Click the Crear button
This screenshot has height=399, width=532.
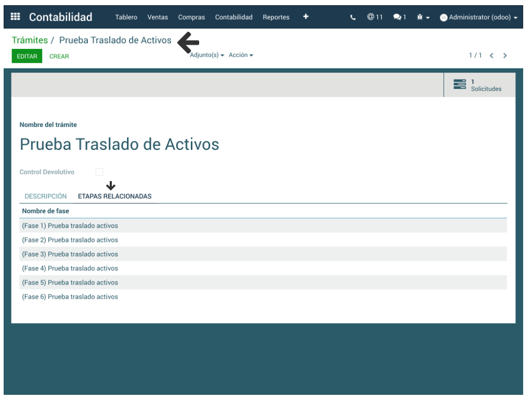click(x=59, y=56)
